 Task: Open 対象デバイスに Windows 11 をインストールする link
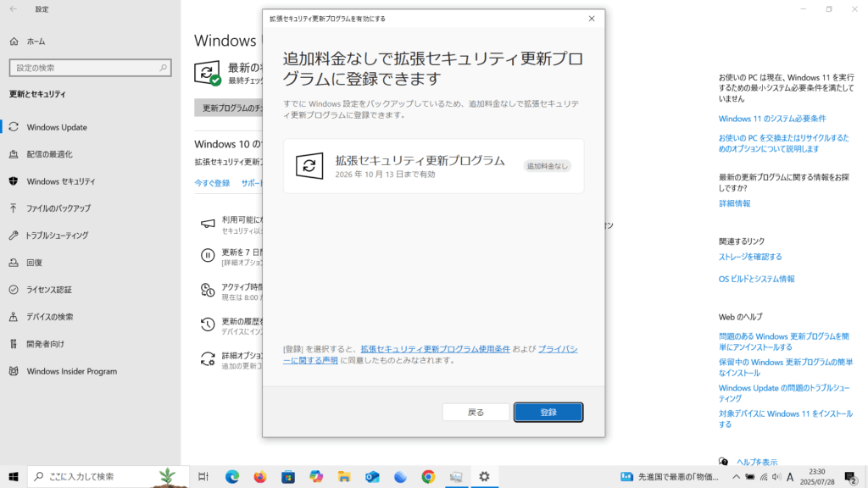pyautogui.click(x=786, y=419)
